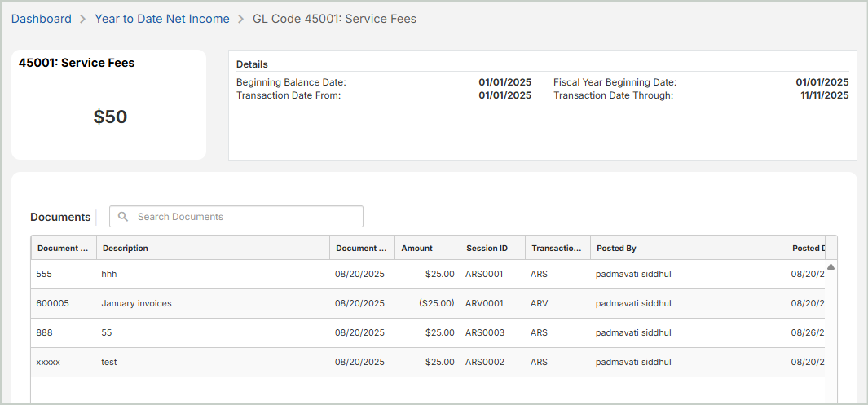The width and height of the screenshot is (868, 405).
Task: Sort by Posted By column header
Action: point(616,248)
